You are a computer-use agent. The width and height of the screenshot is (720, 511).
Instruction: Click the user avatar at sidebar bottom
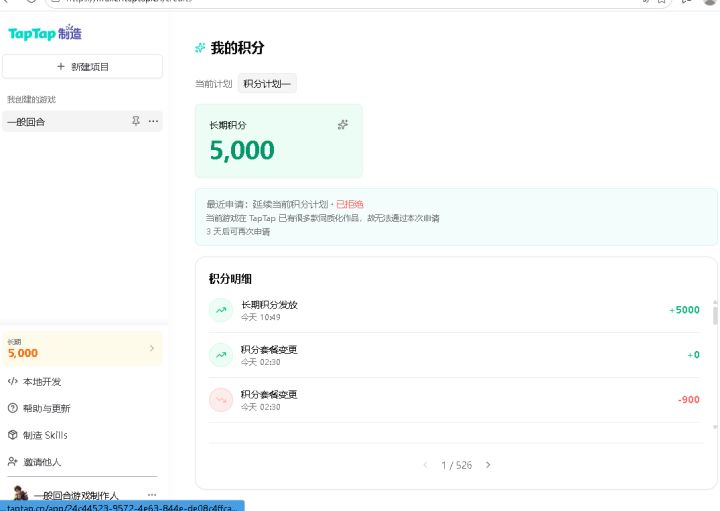pos(21,494)
